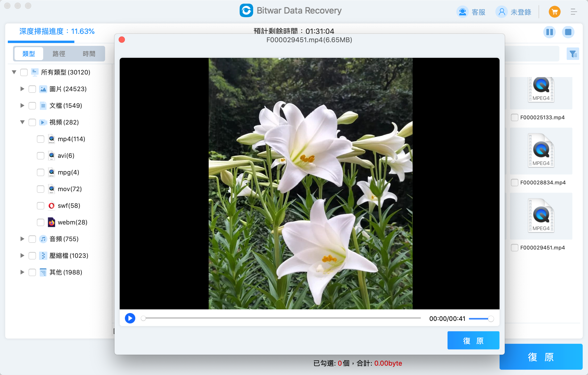
Task: Stop the deep scan
Action: point(568,32)
